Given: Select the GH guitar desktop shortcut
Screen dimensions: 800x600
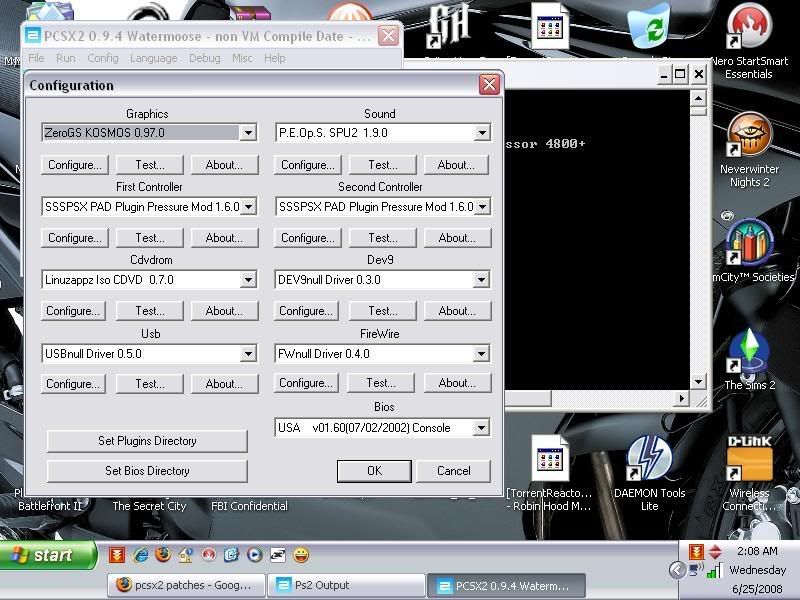Looking at the screenshot, I should tap(448, 26).
